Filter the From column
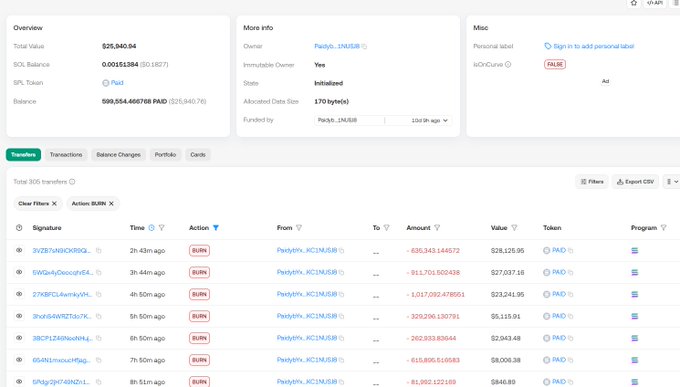680x387 pixels. tap(299, 228)
